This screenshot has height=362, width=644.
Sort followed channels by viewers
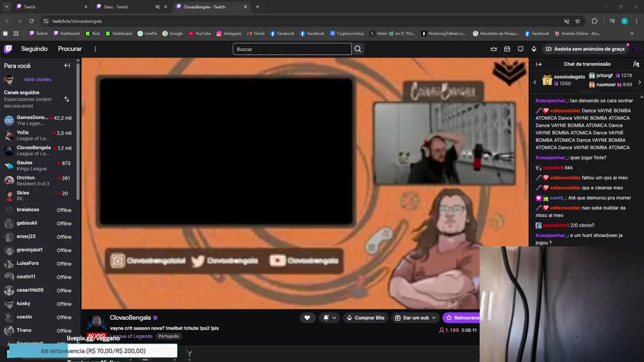coord(67,99)
